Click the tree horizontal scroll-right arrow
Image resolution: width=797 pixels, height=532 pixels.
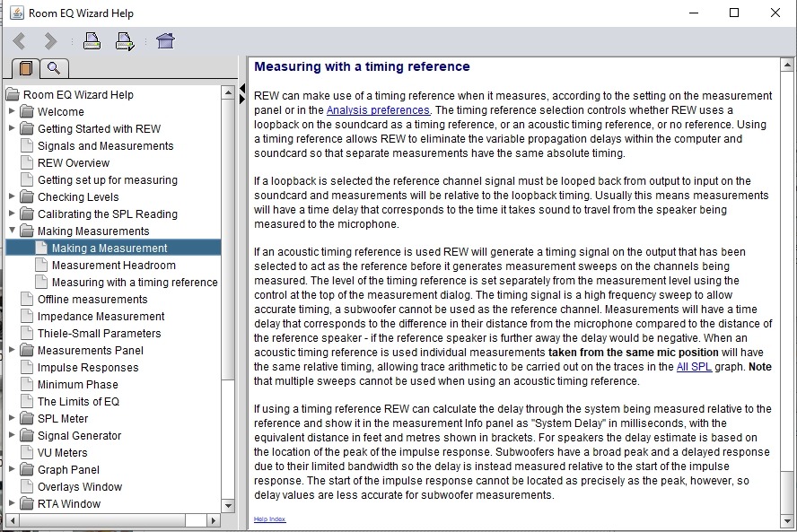(214, 520)
